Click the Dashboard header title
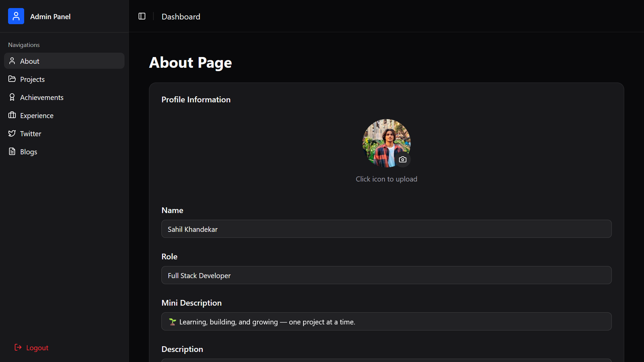The height and width of the screenshot is (362, 644). pyautogui.click(x=181, y=16)
